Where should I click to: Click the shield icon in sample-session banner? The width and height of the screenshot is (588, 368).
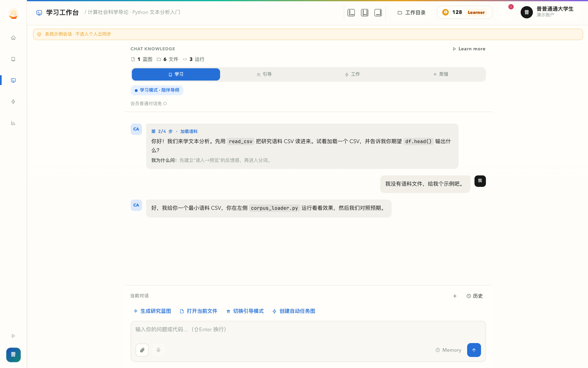(39, 34)
